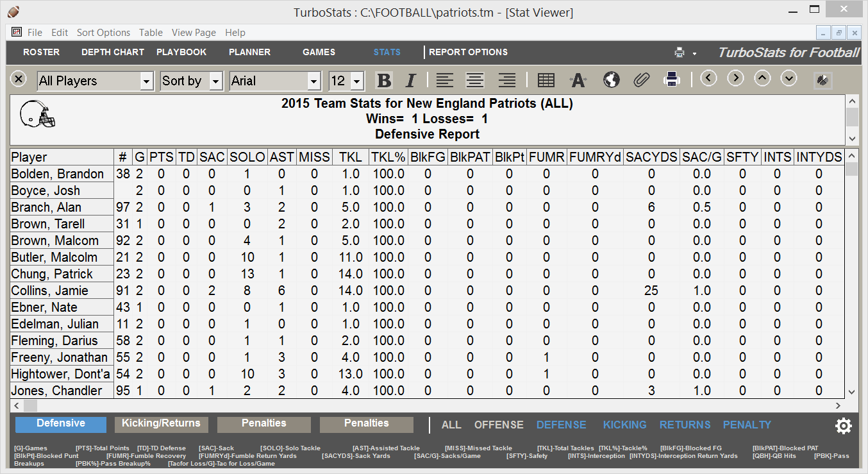Select the Kicking/Returns report button
Image resolution: width=868 pixels, height=474 pixels.
coord(161,424)
